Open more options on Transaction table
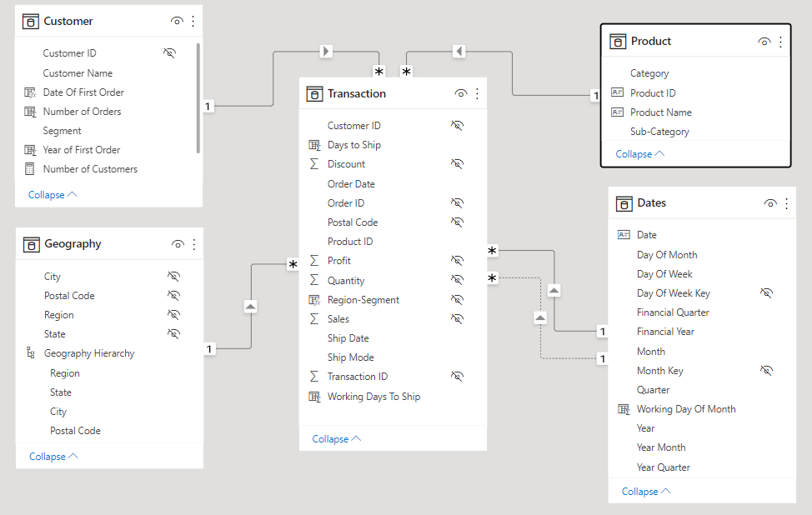 coord(477,94)
